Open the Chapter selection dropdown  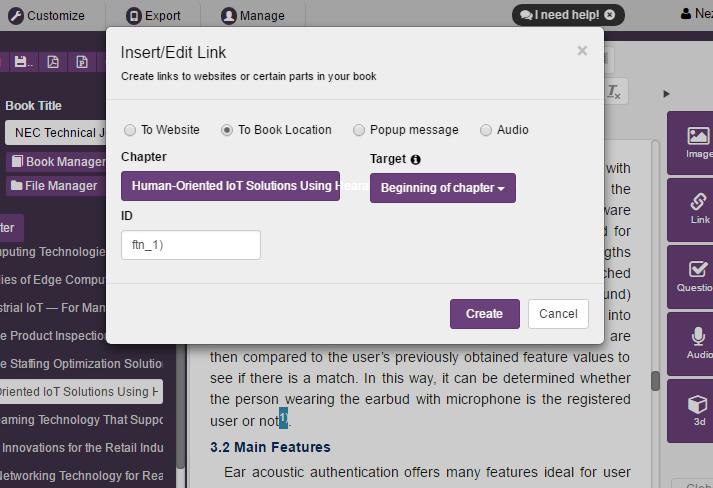pyautogui.click(x=230, y=186)
